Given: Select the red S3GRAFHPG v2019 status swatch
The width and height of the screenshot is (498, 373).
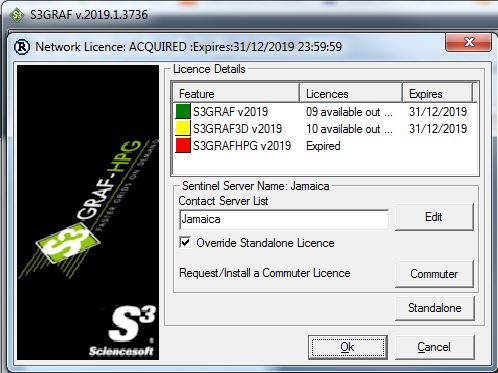Looking at the screenshot, I should tap(183, 145).
